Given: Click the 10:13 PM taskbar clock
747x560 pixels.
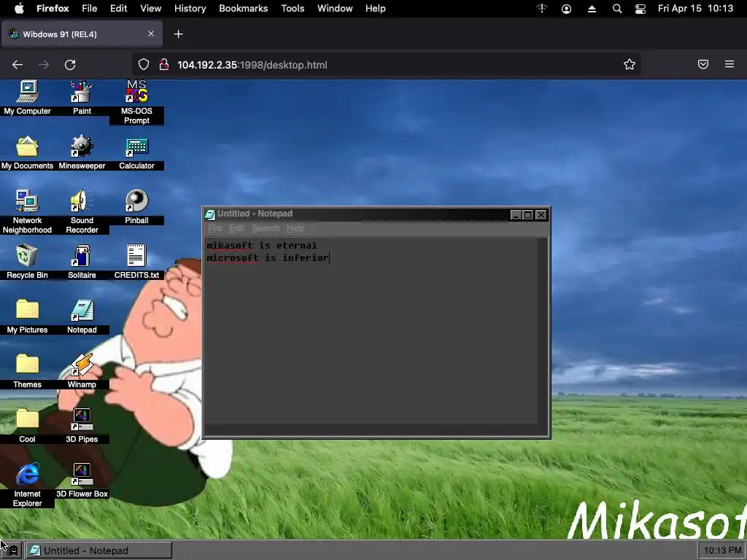Looking at the screenshot, I should (x=722, y=551).
